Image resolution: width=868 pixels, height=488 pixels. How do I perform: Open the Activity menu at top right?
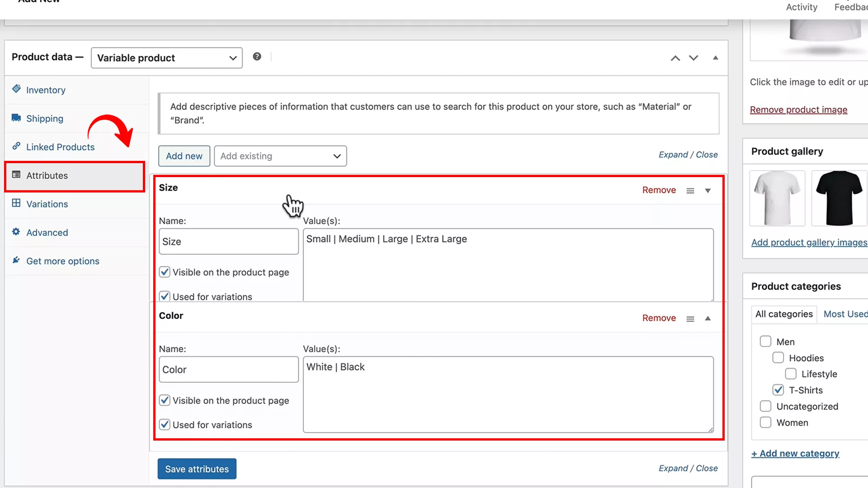tap(801, 7)
